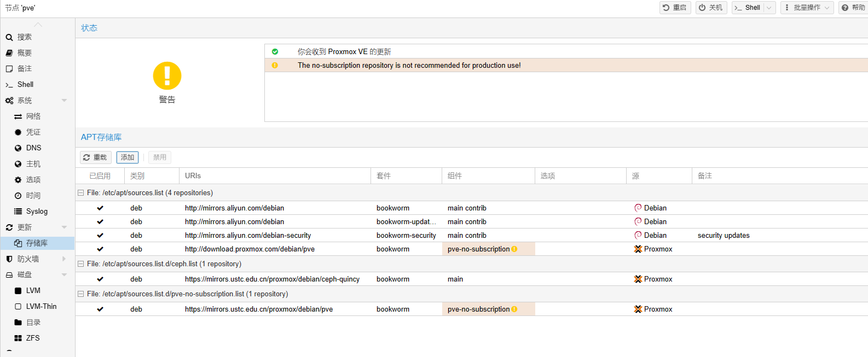Image resolution: width=868 pixels, height=357 pixels.
Task: Click the disk icon beside 磁盘
Action: (9, 275)
